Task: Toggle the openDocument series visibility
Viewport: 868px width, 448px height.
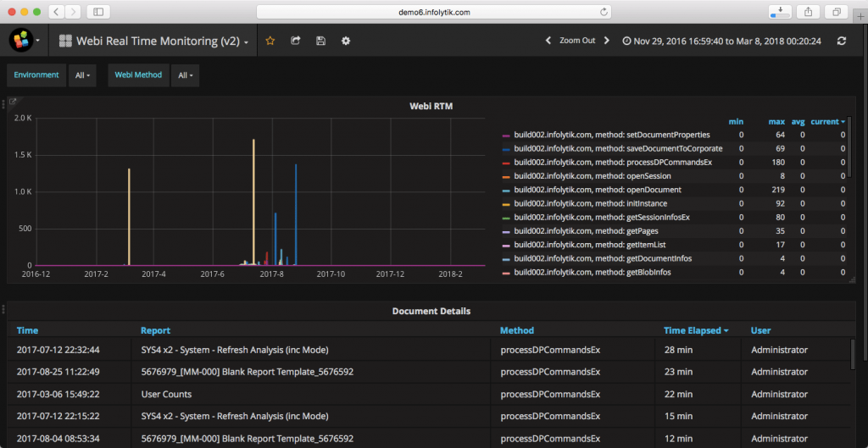Action: (x=586, y=190)
